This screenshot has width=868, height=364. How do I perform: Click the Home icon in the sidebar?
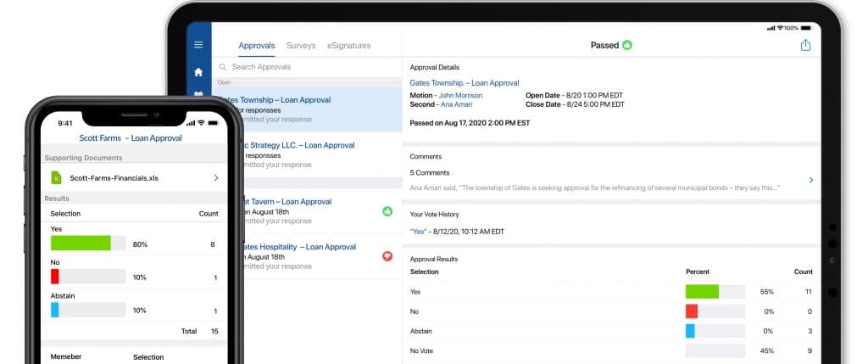[x=198, y=72]
